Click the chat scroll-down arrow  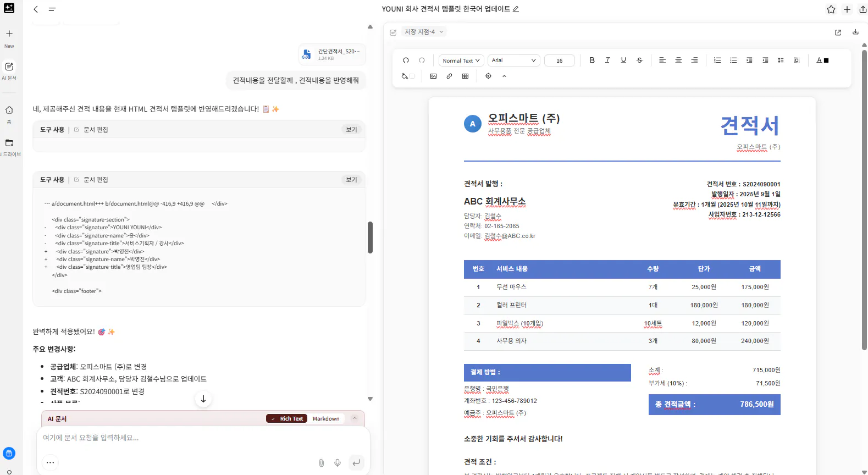(370, 399)
